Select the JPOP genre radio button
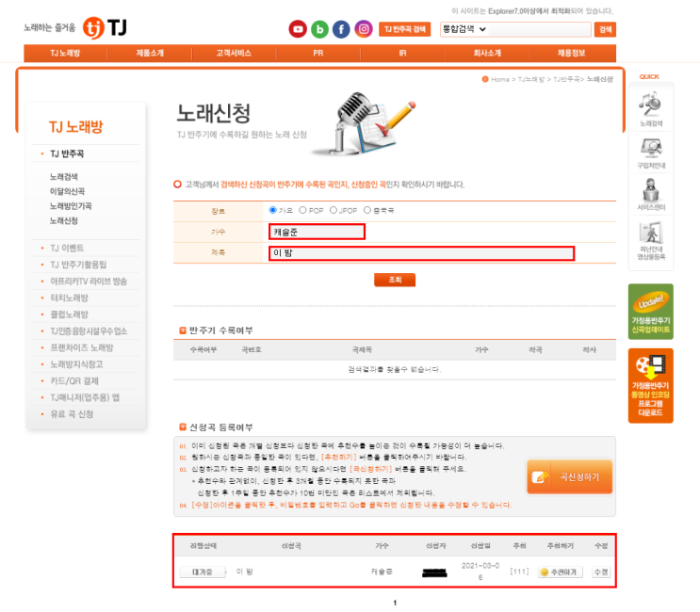Viewport: 700px width, 612px height. [333, 210]
